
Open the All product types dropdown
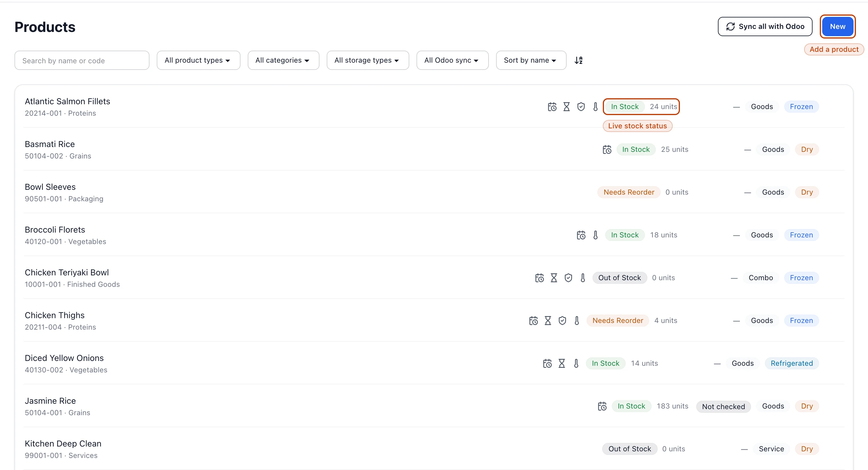pos(198,60)
